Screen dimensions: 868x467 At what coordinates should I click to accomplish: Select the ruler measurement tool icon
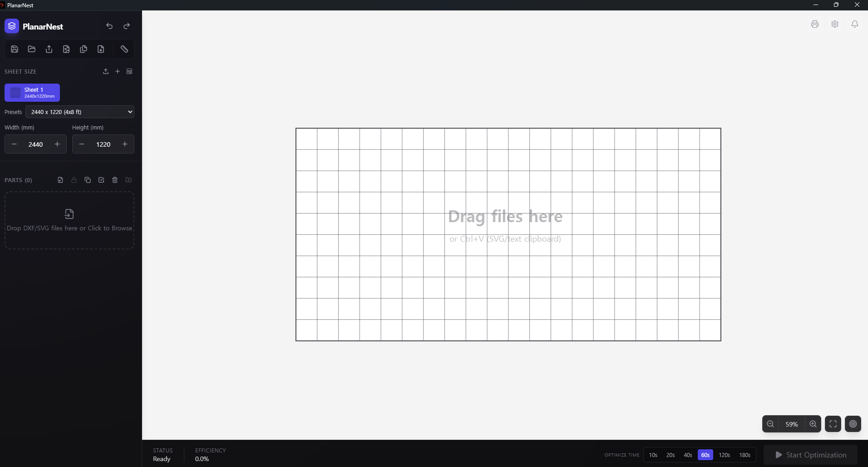[123, 49]
